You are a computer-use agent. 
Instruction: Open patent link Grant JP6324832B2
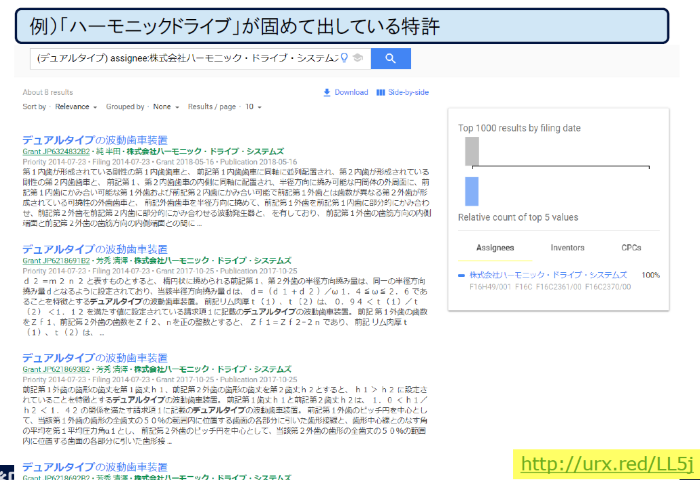[56, 152]
